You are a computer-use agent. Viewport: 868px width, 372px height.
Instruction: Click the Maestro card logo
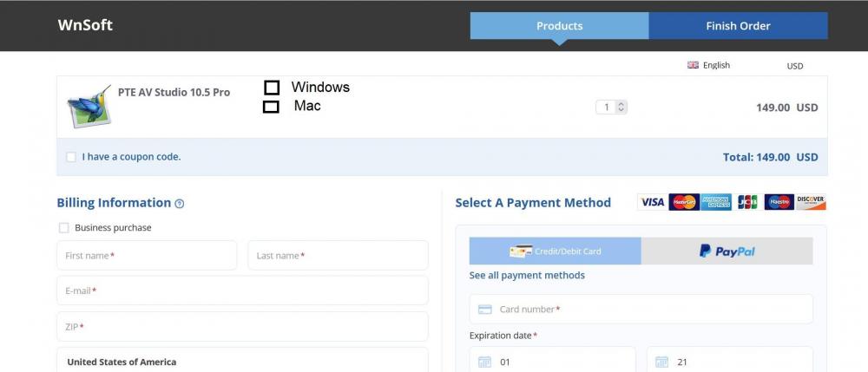click(x=779, y=202)
